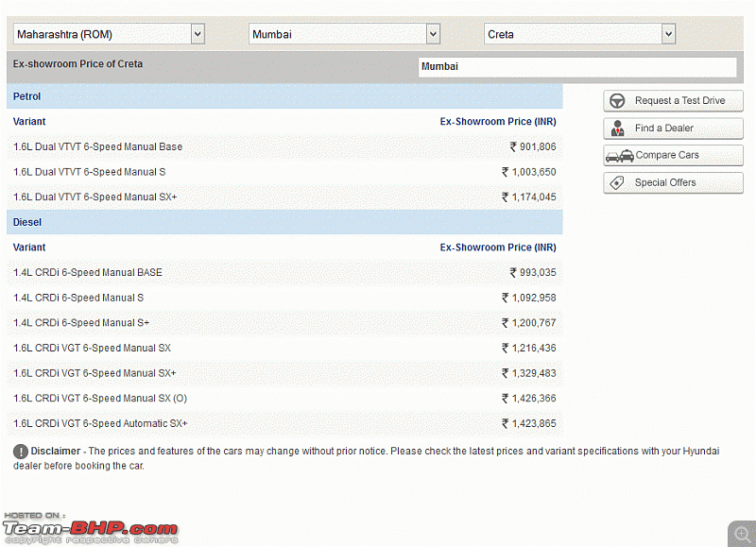Click the steering wheel test drive icon
756x547 pixels.
pos(617,101)
